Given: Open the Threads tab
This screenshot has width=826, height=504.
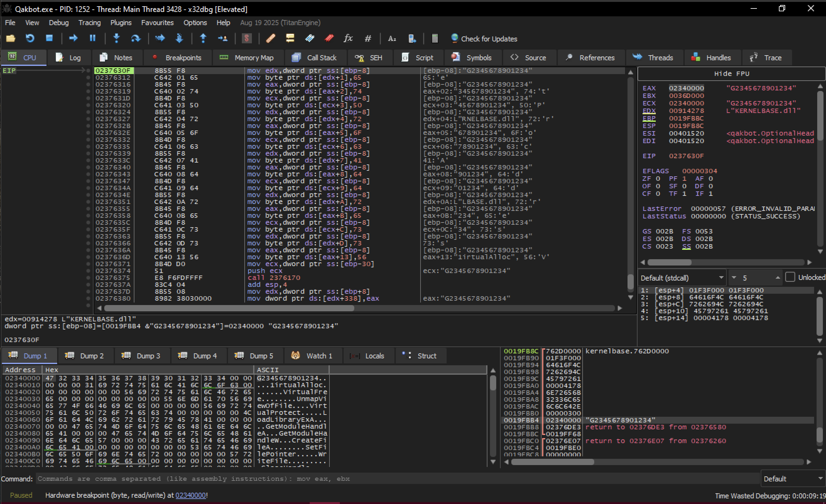Looking at the screenshot, I should [x=654, y=58].
